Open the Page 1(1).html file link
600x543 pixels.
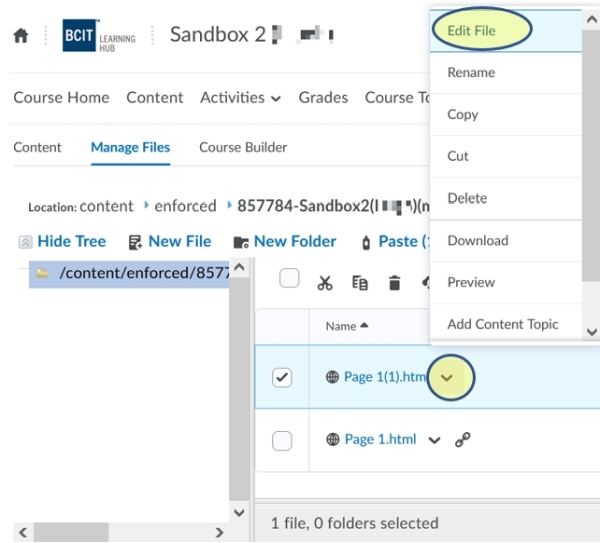pyautogui.click(x=385, y=377)
